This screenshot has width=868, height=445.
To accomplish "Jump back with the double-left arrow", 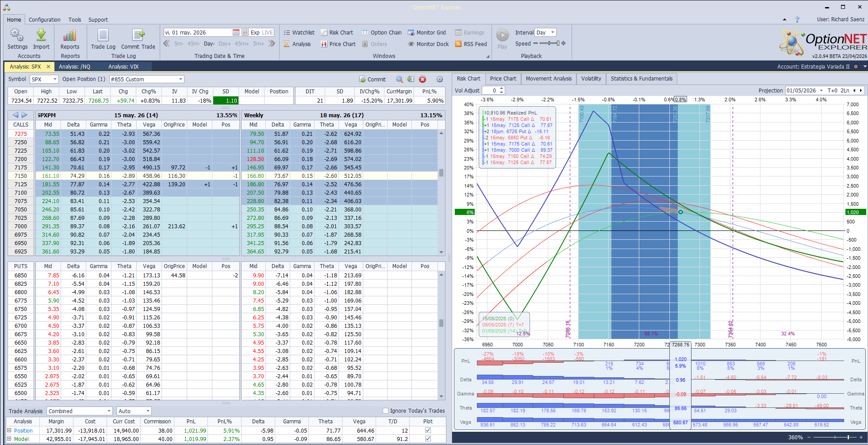I will point(167,43).
